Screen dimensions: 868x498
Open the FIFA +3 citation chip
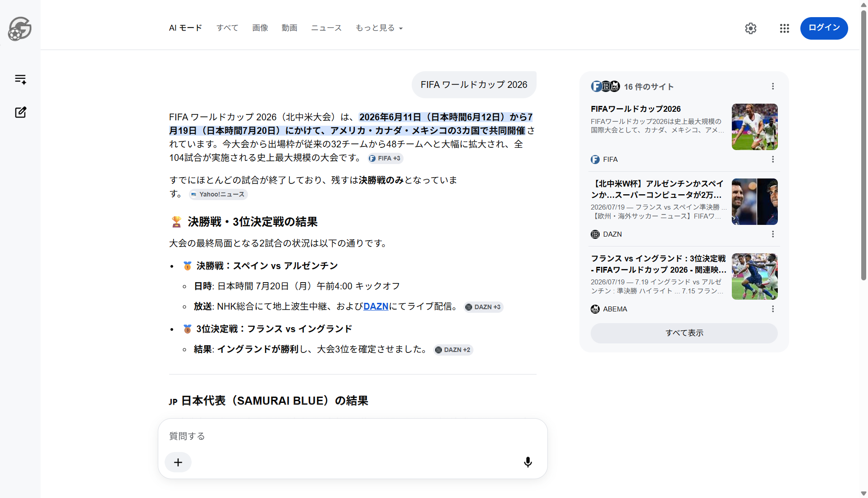click(x=385, y=158)
